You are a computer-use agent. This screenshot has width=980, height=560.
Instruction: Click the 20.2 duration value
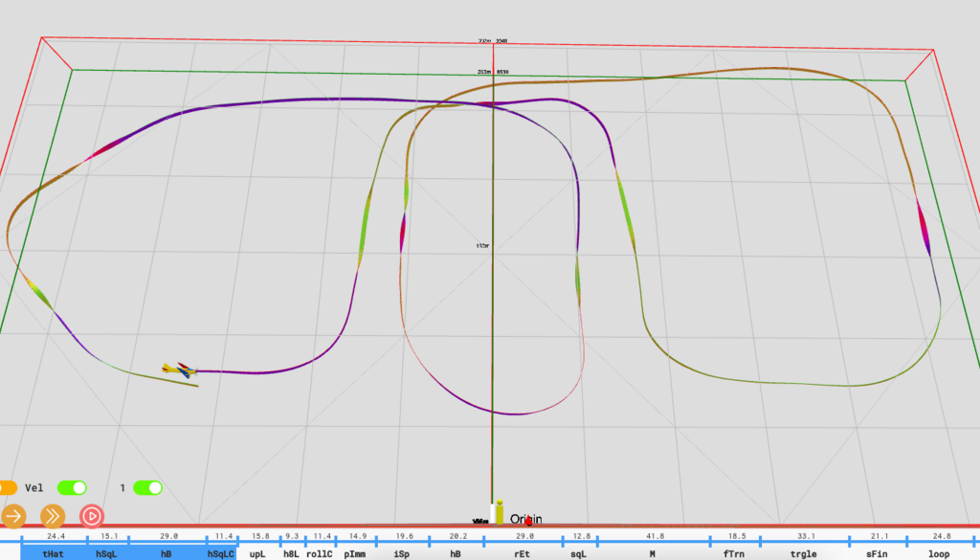click(x=458, y=536)
